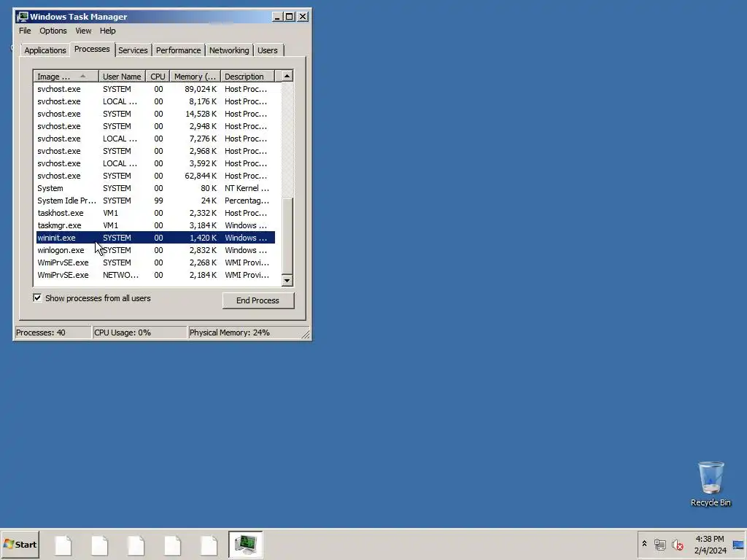
Task: Click Physical Memory: 24% status entry
Action: [244, 332]
